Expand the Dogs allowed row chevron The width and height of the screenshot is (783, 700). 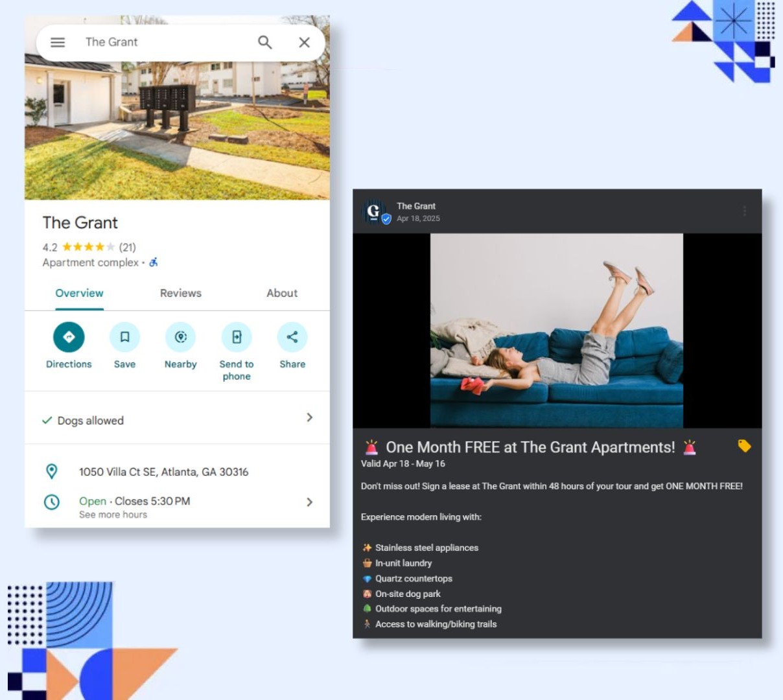click(x=309, y=417)
